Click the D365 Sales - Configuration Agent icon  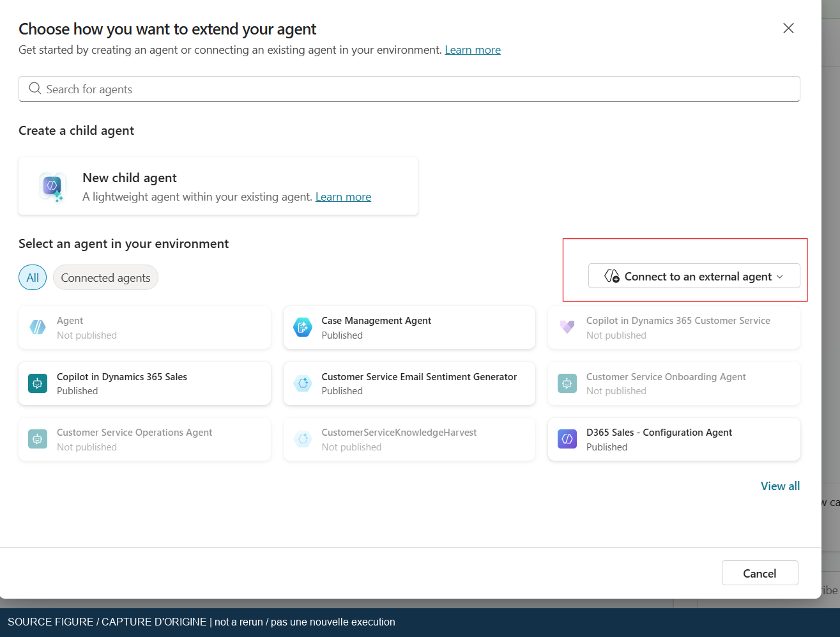tap(567, 440)
